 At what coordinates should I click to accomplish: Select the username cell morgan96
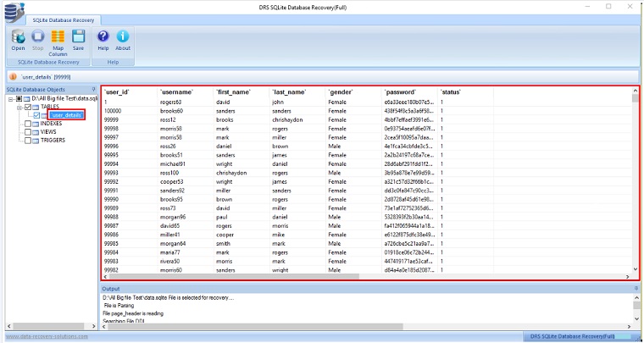pyautogui.click(x=173, y=217)
